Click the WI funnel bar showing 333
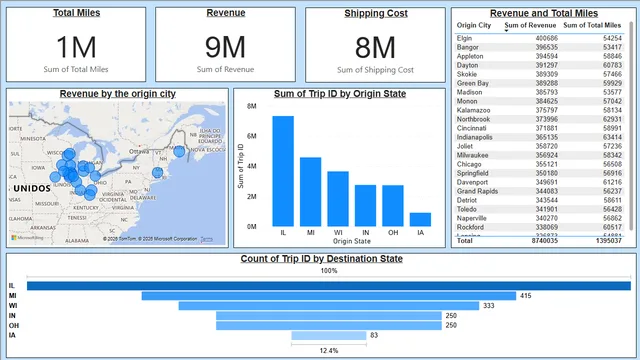The image size is (640, 360). pyautogui.click(x=329, y=306)
